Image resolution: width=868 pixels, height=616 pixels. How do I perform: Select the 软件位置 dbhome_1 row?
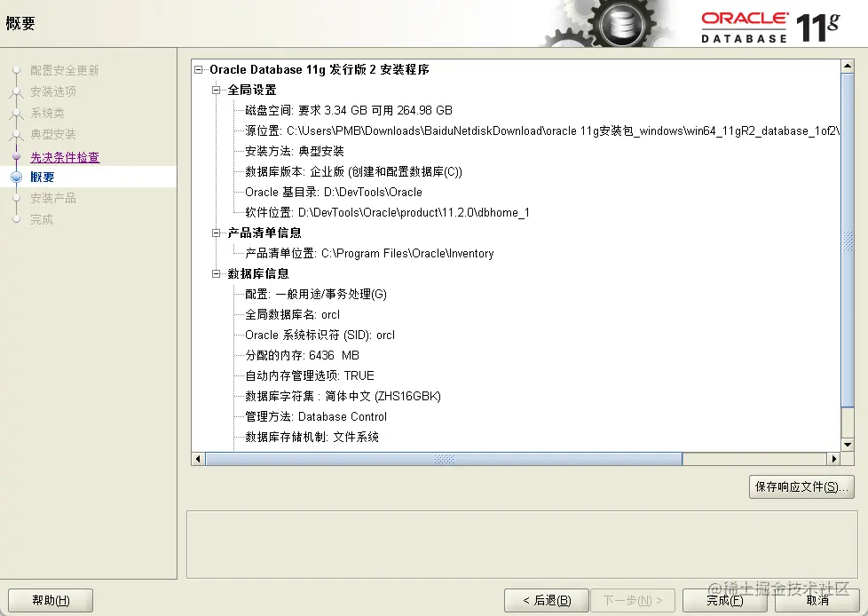tap(388, 213)
